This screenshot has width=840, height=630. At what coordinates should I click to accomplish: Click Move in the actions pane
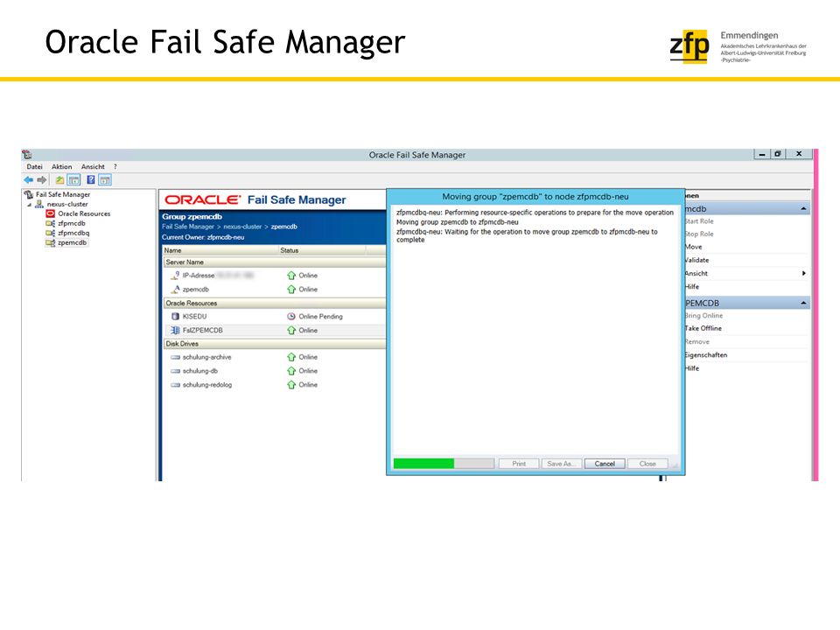(x=694, y=247)
